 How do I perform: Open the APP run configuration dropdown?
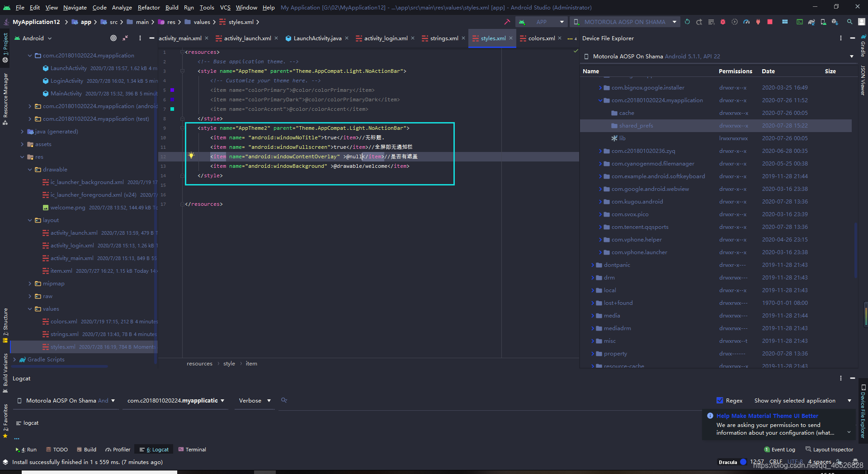[x=542, y=22]
